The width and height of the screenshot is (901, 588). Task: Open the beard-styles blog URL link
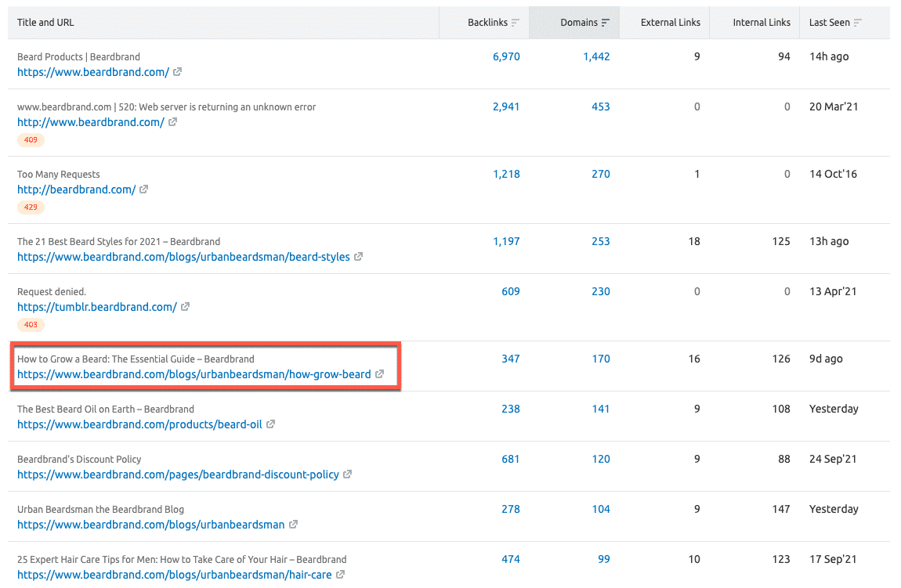click(183, 257)
